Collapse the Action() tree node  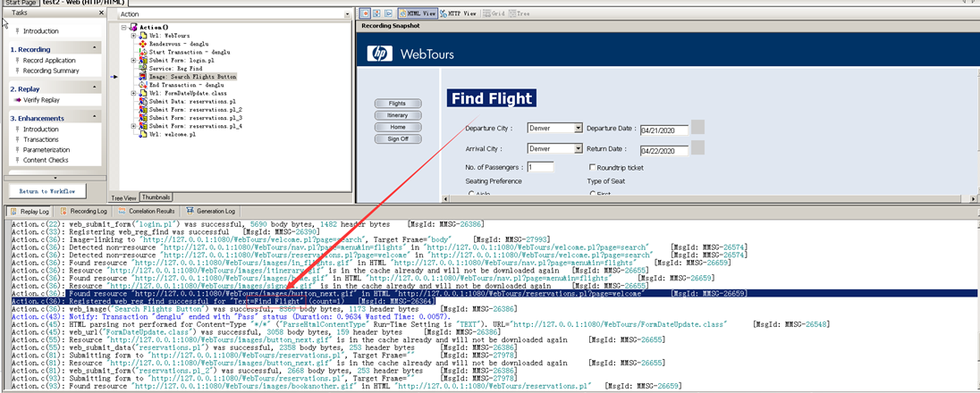tap(125, 28)
